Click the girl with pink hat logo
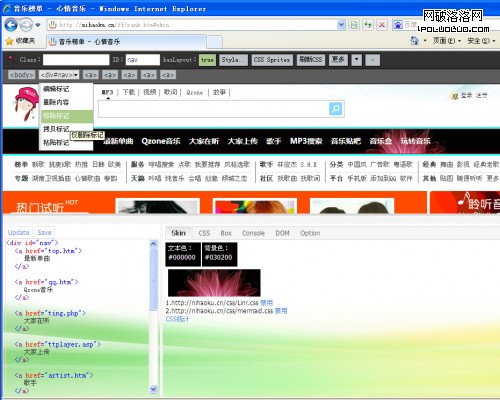500x400 pixels. [x=25, y=104]
